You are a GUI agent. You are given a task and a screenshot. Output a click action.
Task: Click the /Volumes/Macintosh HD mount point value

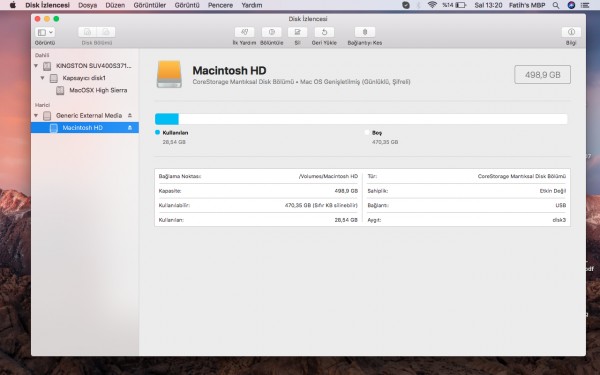click(x=328, y=176)
